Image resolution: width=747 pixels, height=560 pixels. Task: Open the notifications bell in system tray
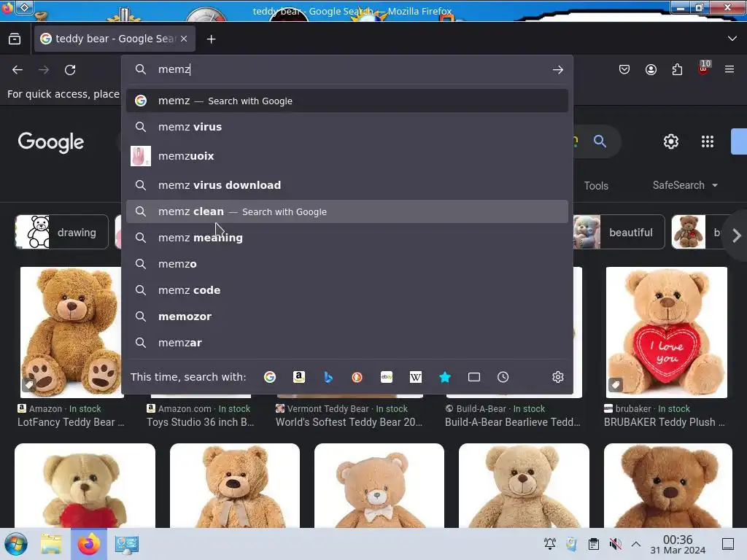[550, 544]
